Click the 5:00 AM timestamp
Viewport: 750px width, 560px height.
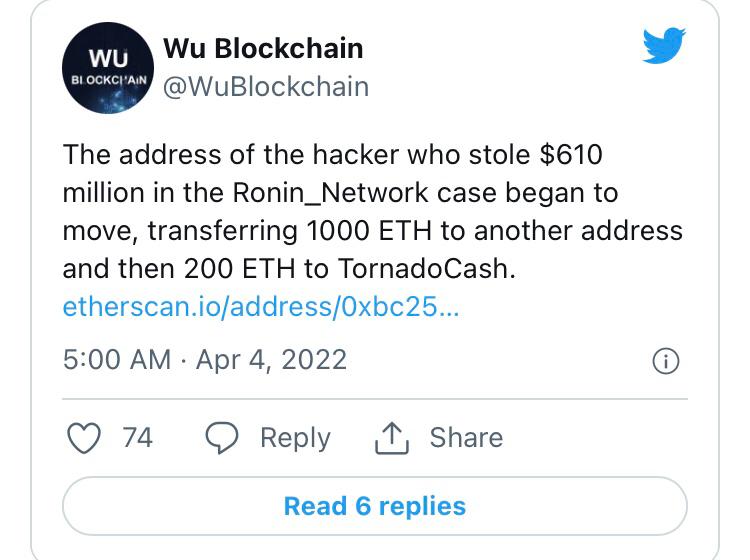(116, 359)
